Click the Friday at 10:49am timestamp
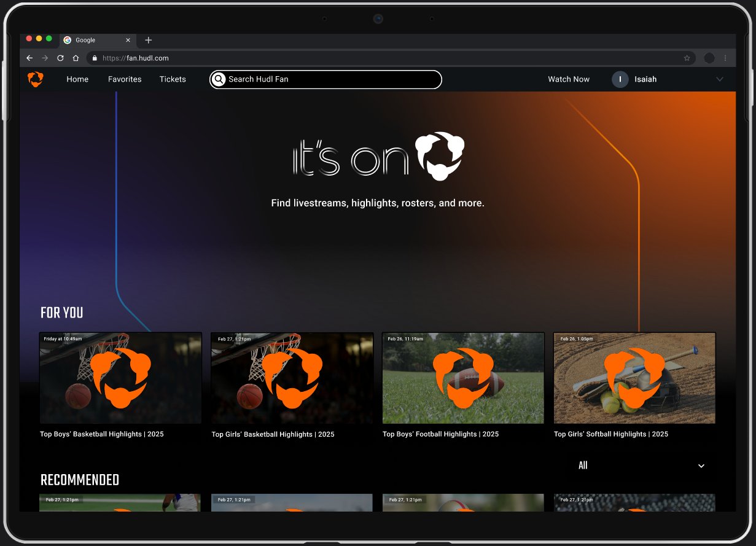The image size is (756, 546). (63, 339)
